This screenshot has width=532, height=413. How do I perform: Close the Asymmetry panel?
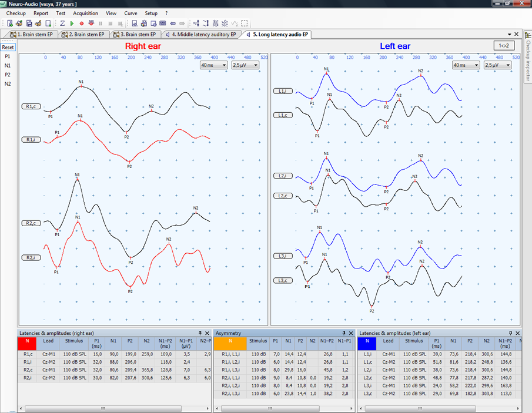click(351, 333)
